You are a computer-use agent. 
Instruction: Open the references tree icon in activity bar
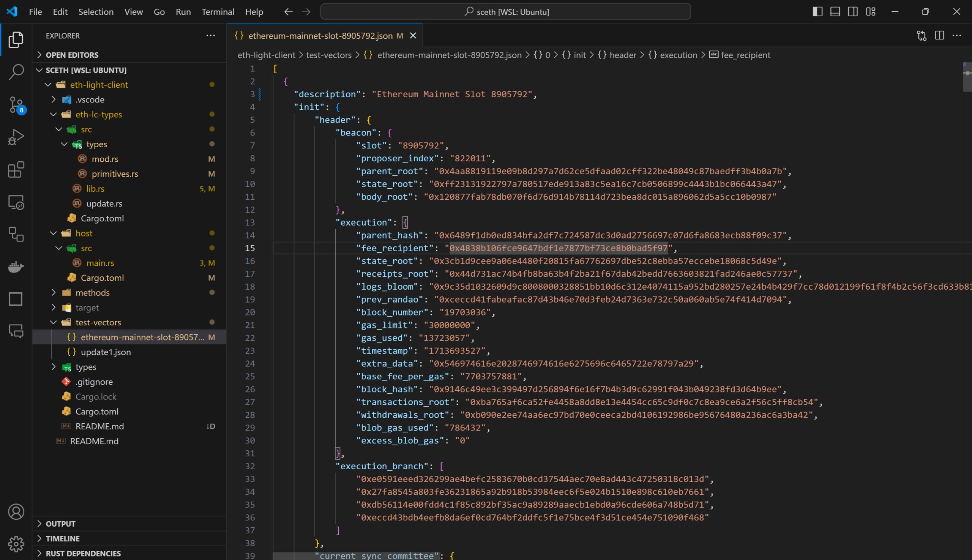(x=16, y=234)
